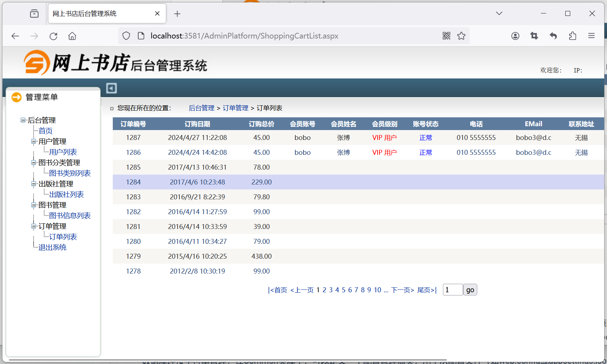Viewport: 607px width, 364px height.
Task: Open the Firefox hamburger application menu
Action: coord(591,36)
